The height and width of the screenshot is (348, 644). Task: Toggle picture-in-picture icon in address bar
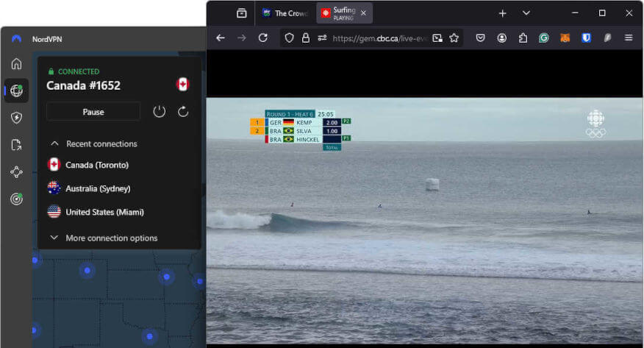[x=437, y=38]
